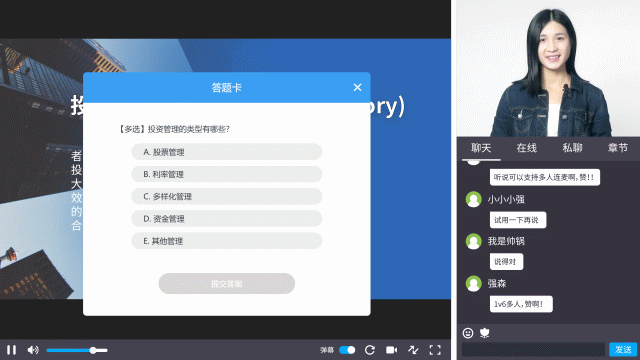Toggle the 弹幕 switch off
640x360 pixels.
pos(347,350)
